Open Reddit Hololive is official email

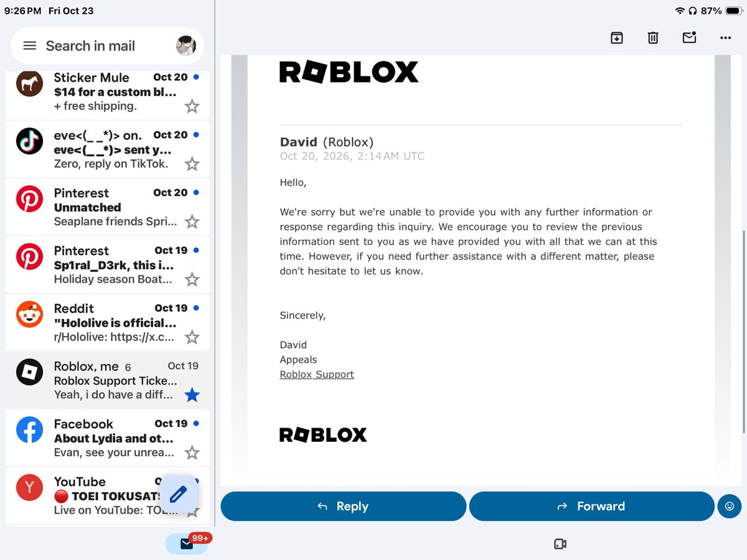(107, 322)
